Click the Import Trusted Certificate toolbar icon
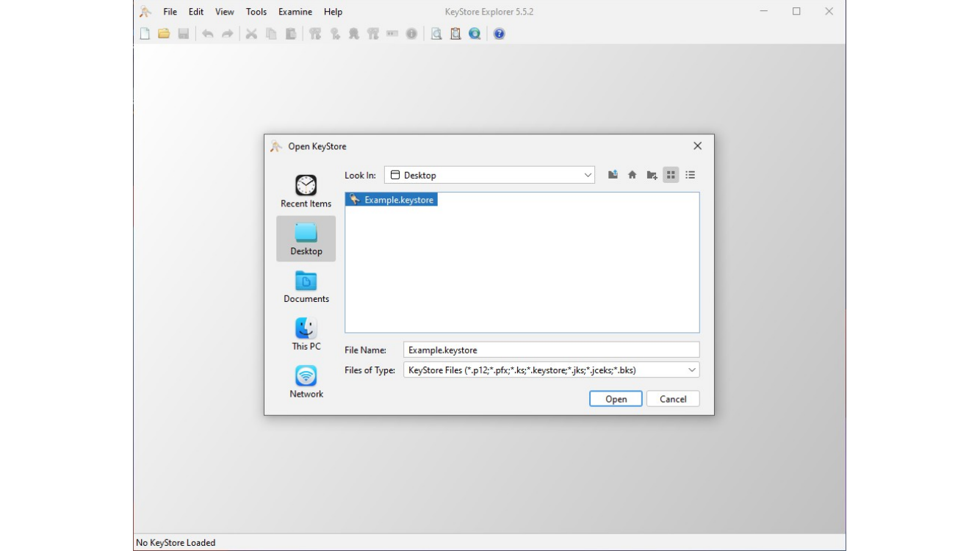 pos(354,34)
